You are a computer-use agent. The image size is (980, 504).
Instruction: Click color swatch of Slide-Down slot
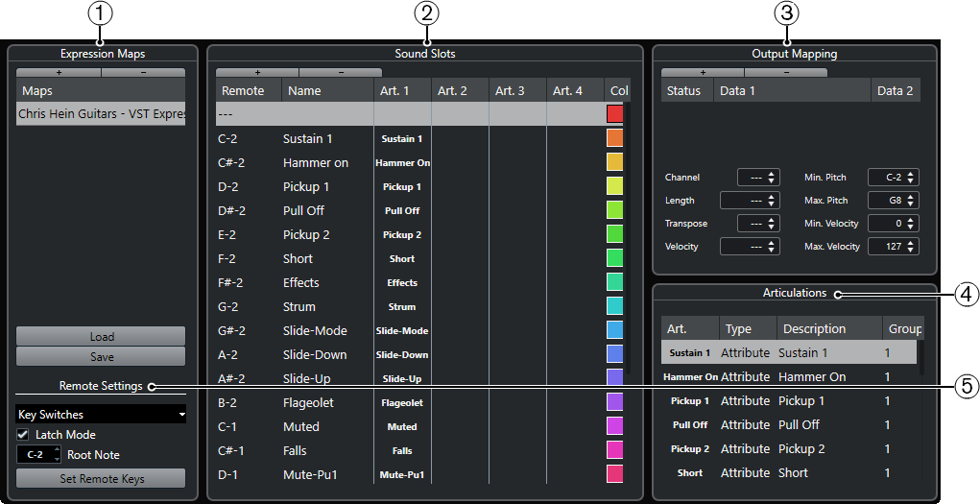614,354
